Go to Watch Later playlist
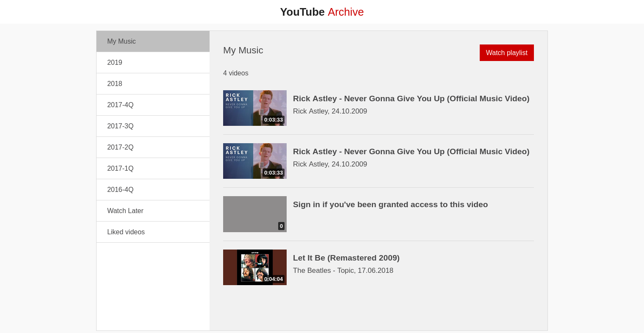 [x=153, y=211]
